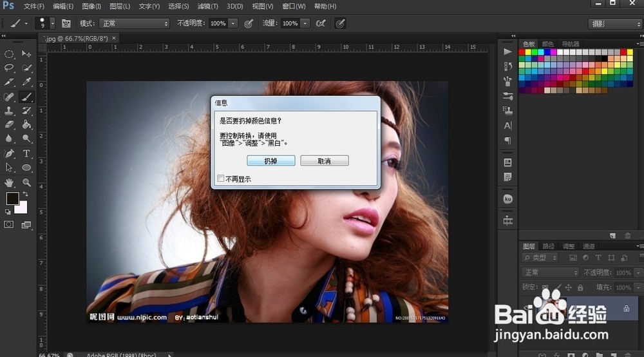Open the 摄影 workspace dropdown
Viewport: 644px width, 357px height.
coord(614,24)
